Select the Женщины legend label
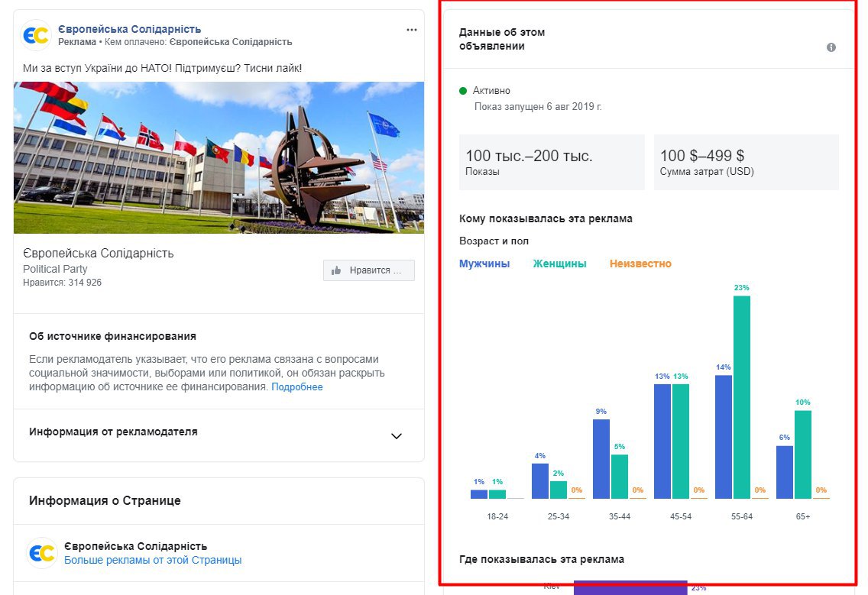The width and height of the screenshot is (868, 595). (559, 264)
